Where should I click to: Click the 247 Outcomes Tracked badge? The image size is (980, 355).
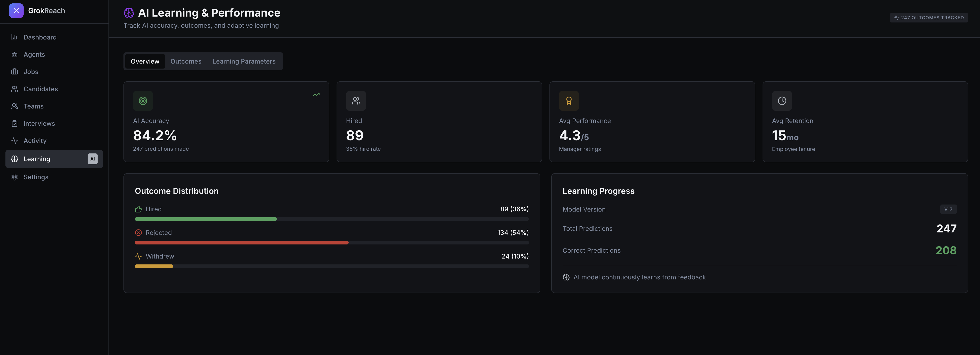[x=928, y=18]
